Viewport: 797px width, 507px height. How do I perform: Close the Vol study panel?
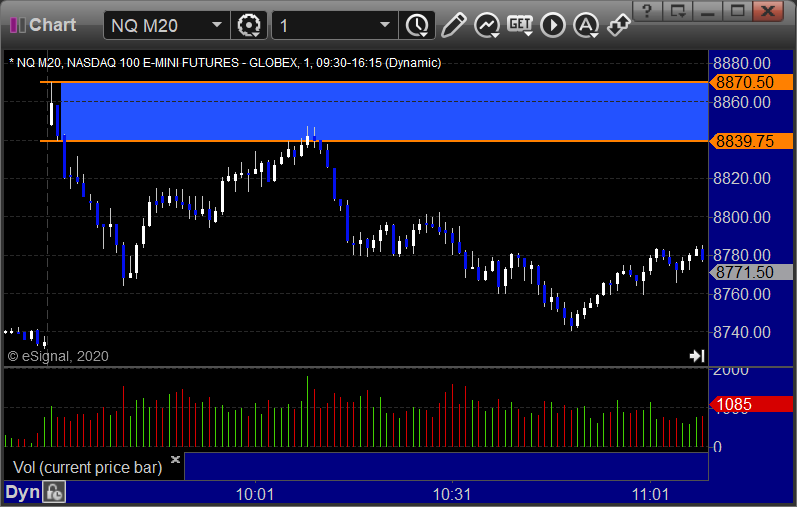175,460
